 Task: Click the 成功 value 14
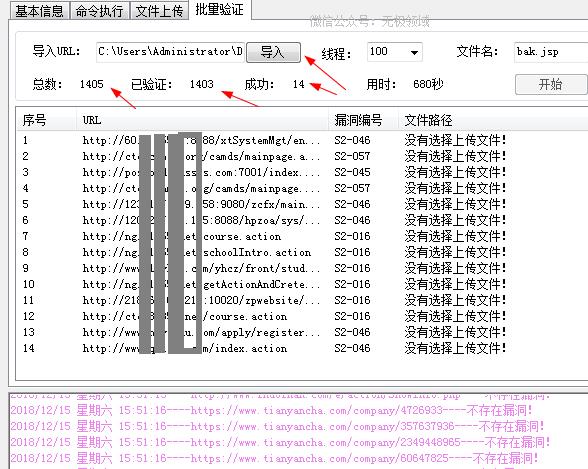coord(299,84)
